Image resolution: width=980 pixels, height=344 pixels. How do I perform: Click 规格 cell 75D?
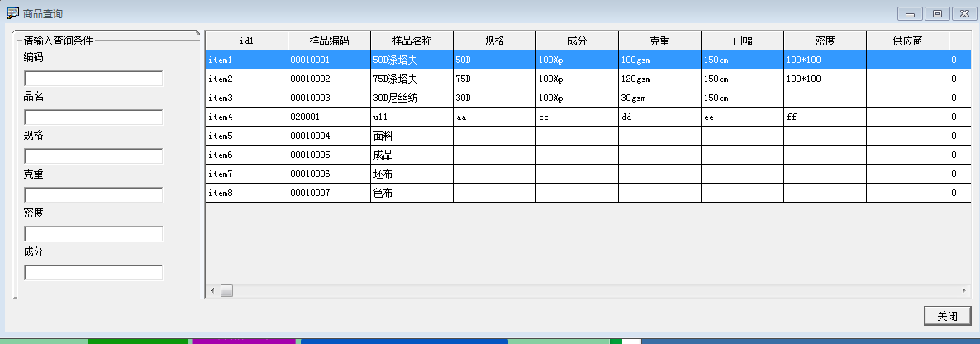(494, 79)
